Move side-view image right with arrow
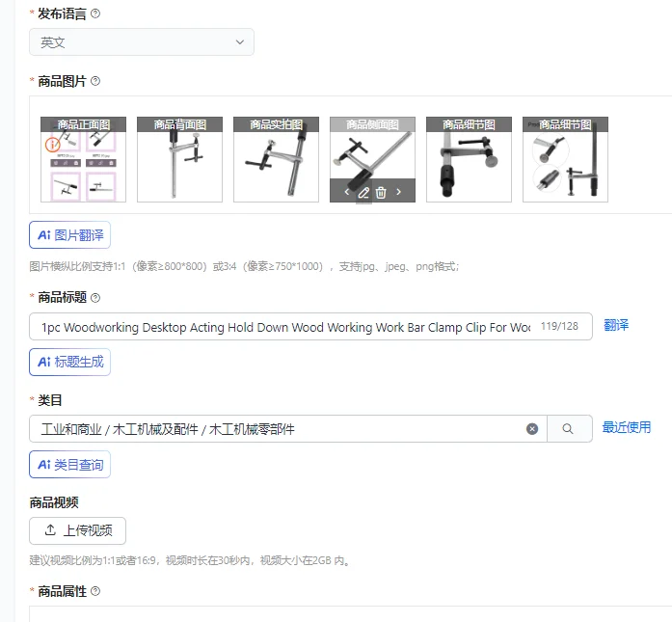This screenshot has height=622, width=672. pyautogui.click(x=398, y=192)
